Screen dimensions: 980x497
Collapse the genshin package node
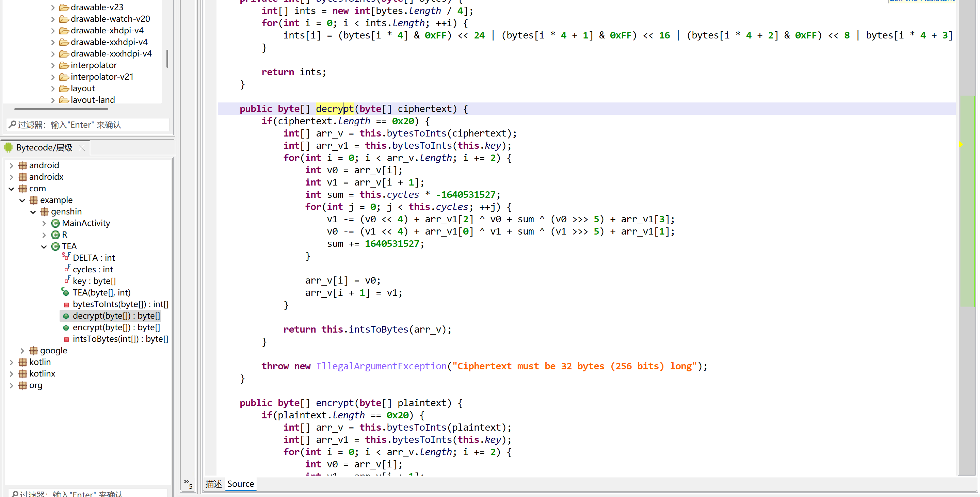coord(33,212)
